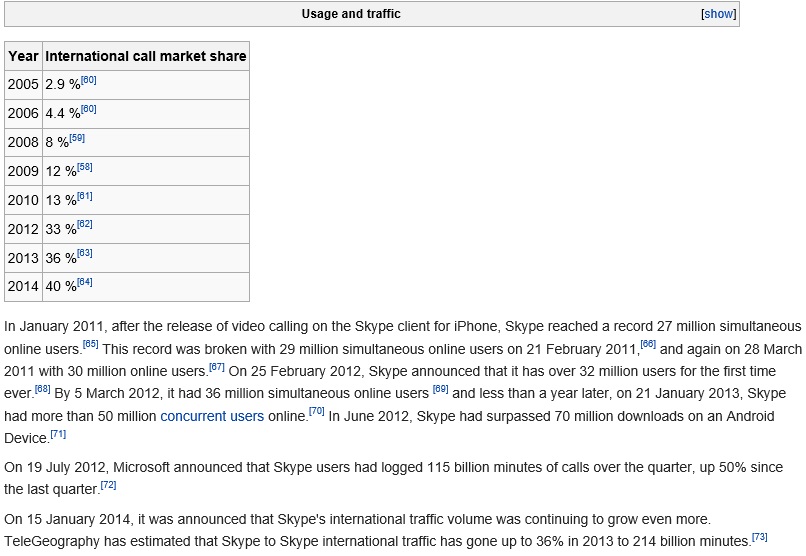The width and height of the screenshot is (806, 556).
Task: Click the '2.9 %' market share value
Action: point(63,84)
